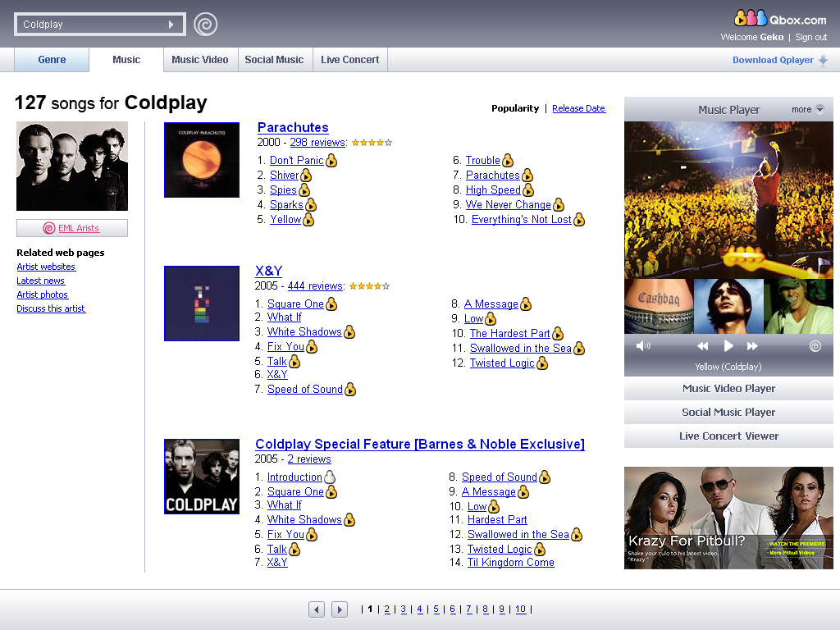840x630 pixels.
Task: Click play icon next to Yellow
Action: (x=308, y=220)
